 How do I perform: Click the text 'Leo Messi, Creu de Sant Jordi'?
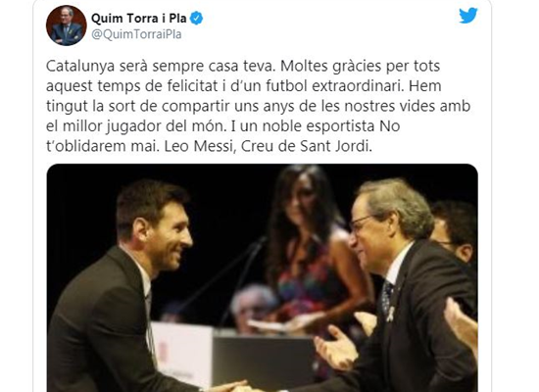[268, 146]
